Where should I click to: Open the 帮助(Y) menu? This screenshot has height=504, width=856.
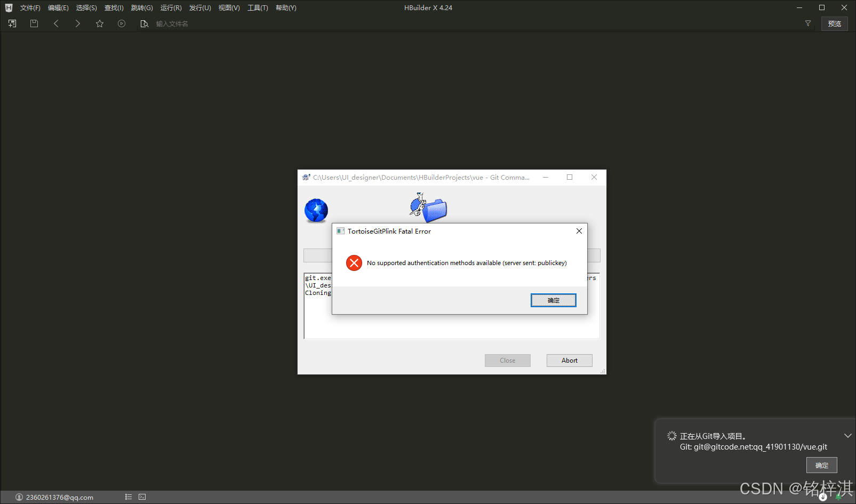click(286, 8)
